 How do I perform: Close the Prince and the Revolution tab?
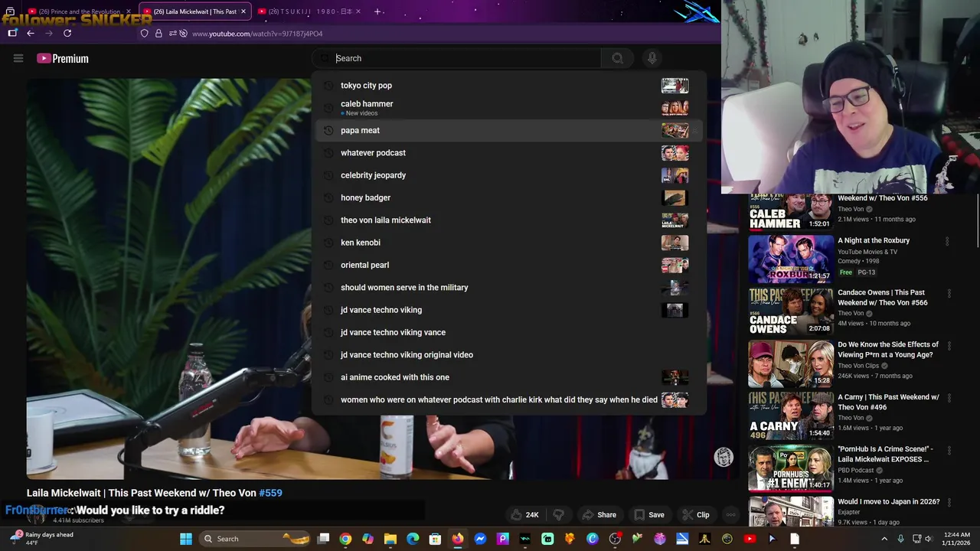point(129,11)
